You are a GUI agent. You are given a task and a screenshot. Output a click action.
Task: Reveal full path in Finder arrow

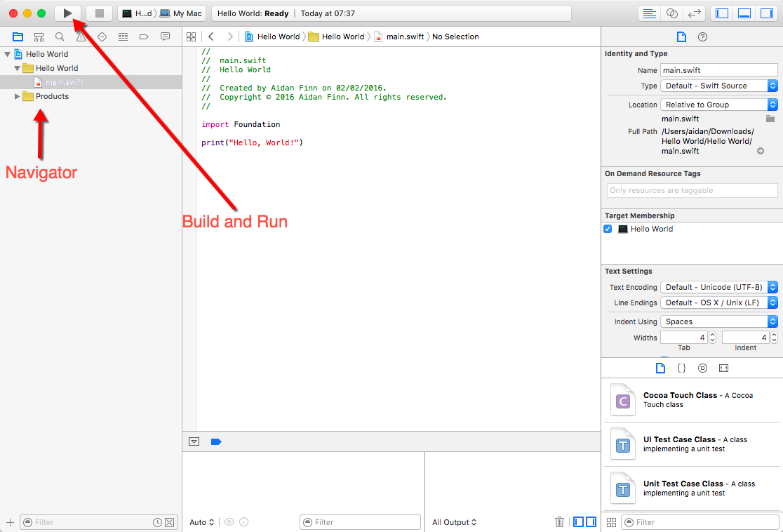tap(761, 151)
